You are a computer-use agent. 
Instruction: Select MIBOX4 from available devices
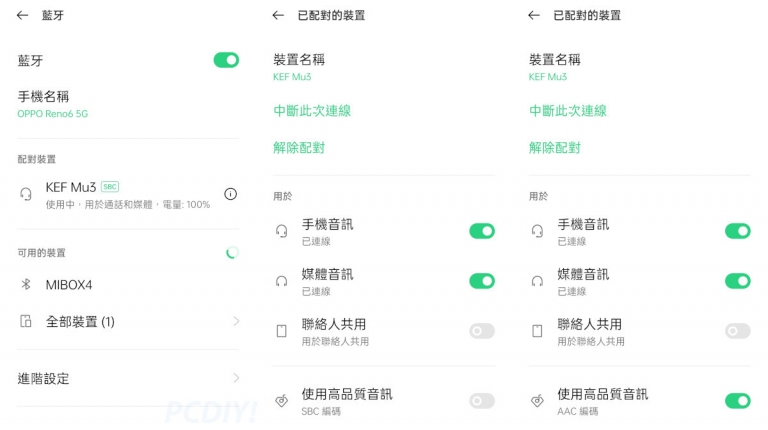(x=128, y=285)
